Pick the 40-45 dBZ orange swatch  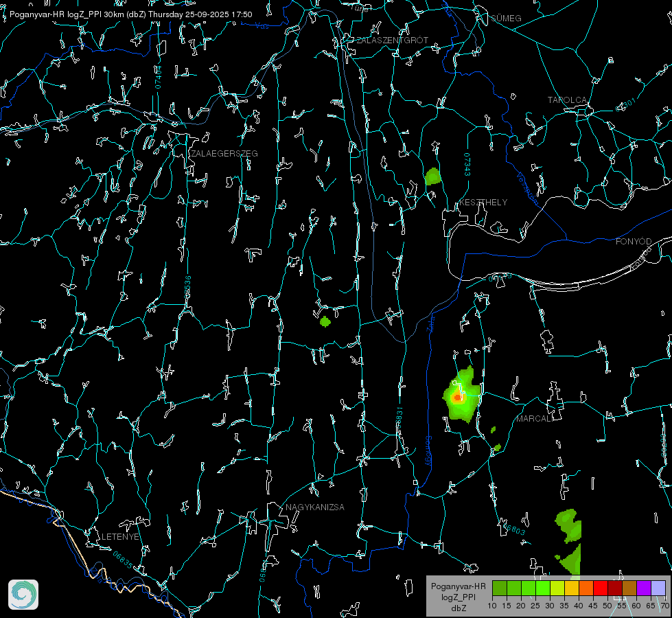pyautogui.click(x=586, y=588)
